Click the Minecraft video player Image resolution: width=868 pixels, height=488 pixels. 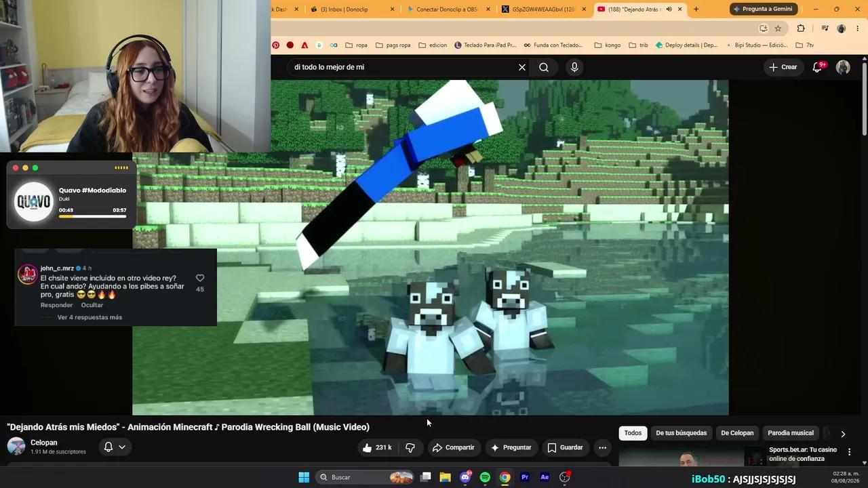pyautogui.click(x=431, y=247)
